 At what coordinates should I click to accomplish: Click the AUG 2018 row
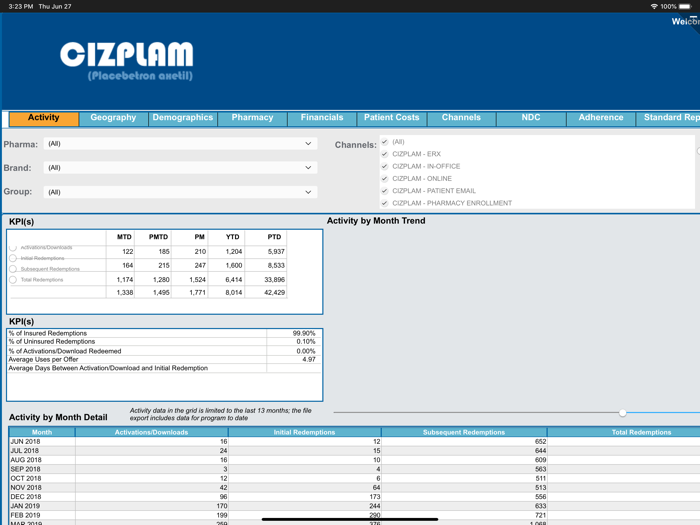(354, 460)
